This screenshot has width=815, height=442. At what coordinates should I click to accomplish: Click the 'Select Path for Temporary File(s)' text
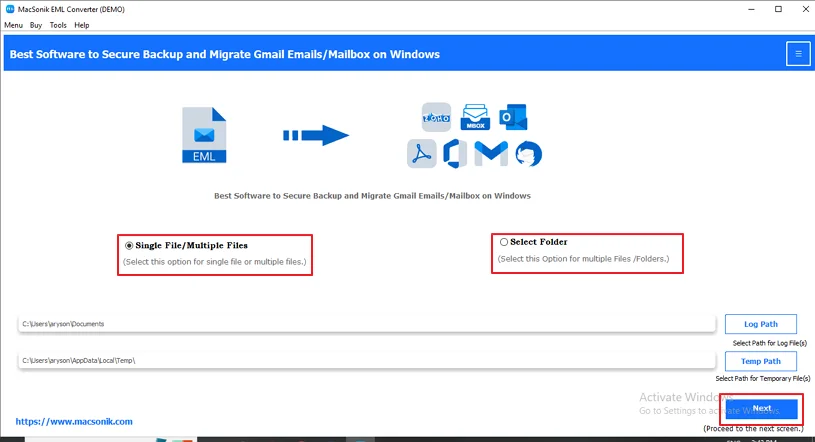(x=763, y=379)
